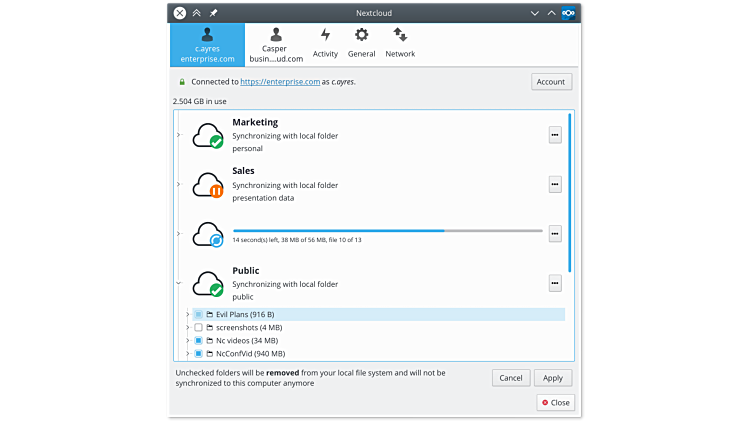
Task: Open General settings with the gear icon
Action: (361, 43)
